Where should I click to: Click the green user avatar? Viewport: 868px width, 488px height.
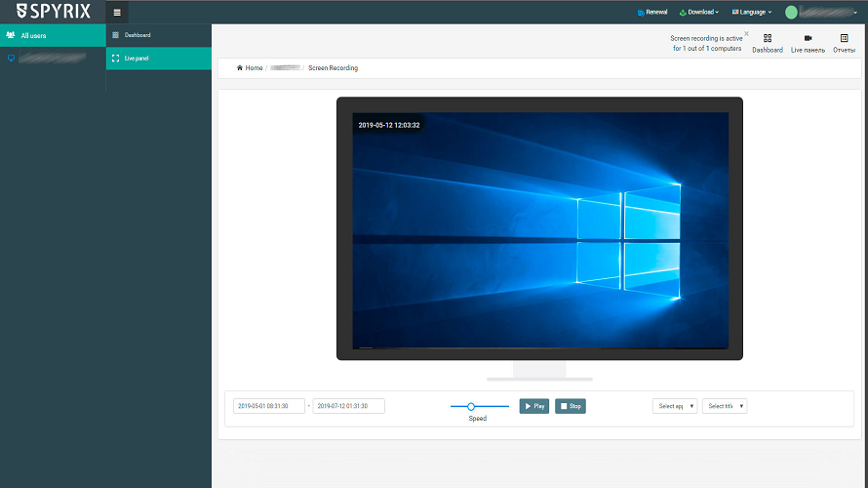pyautogui.click(x=791, y=12)
